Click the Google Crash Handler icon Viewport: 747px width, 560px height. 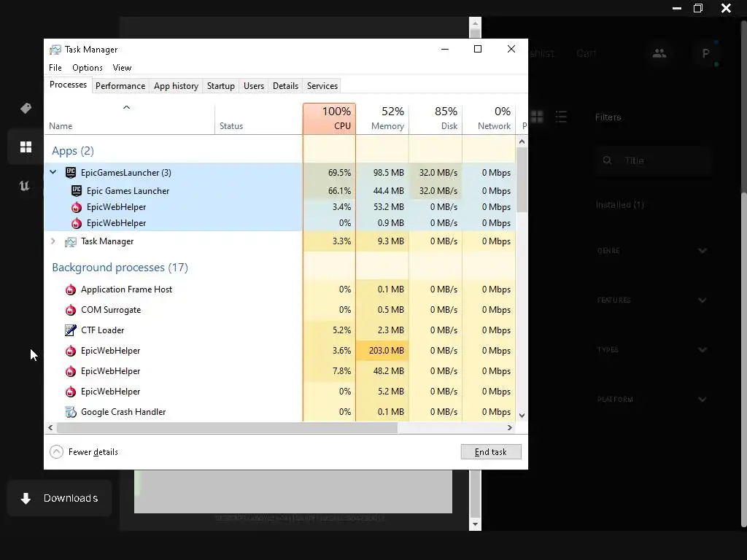[71, 412]
